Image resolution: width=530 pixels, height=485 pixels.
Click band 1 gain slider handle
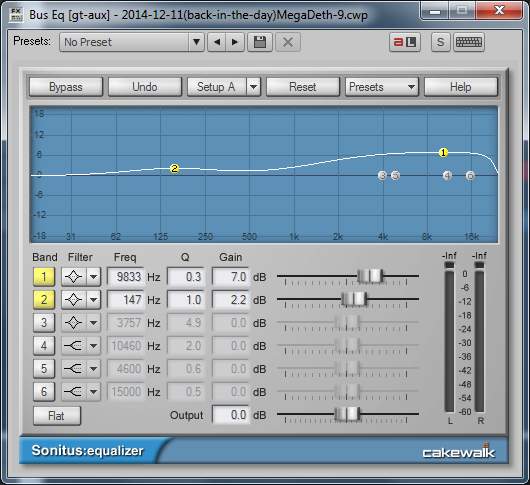tap(370, 276)
